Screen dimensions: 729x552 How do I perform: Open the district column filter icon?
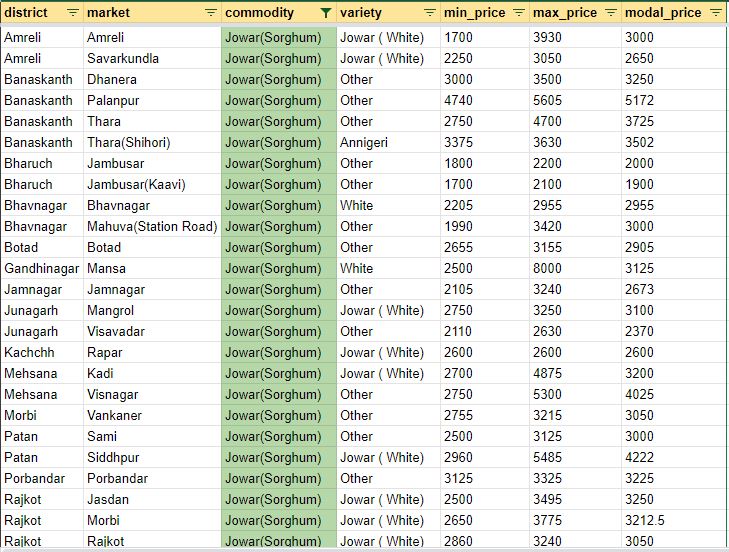[73, 13]
